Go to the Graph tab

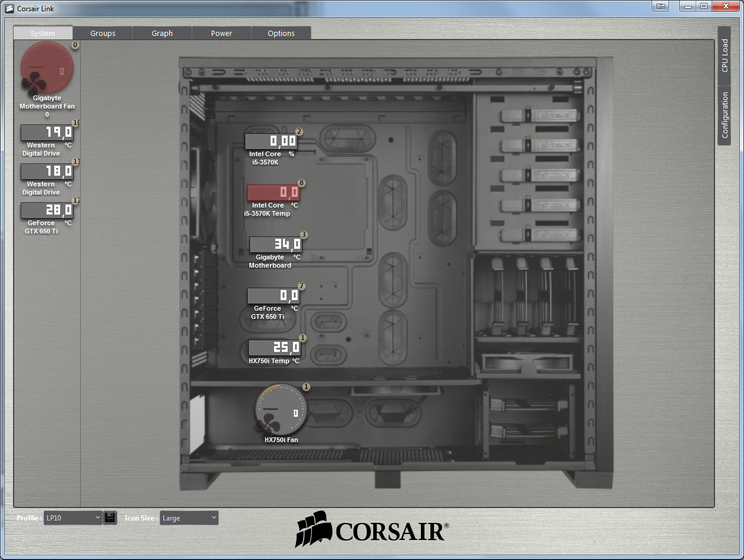162,33
